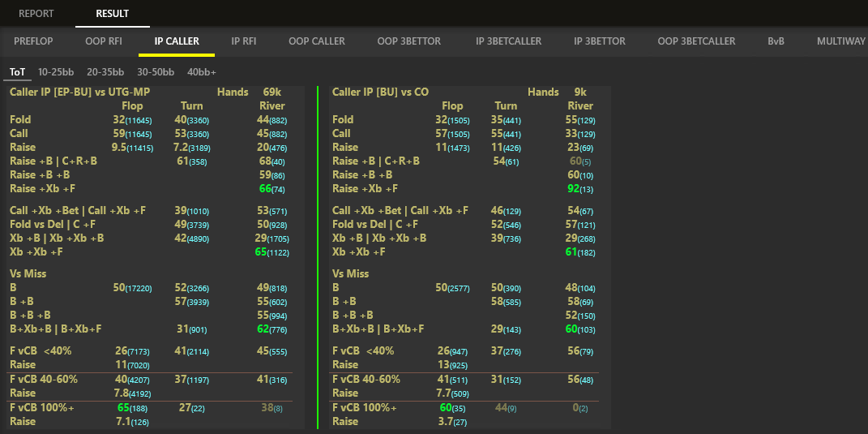
Task: Filter results to 40bb+ stacks
Action: (x=202, y=72)
